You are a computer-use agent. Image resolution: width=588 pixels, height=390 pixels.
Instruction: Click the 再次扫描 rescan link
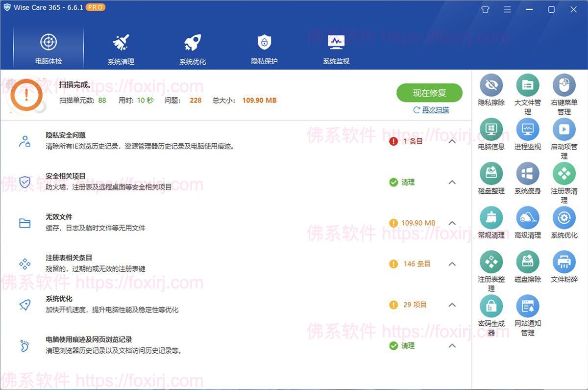431,110
